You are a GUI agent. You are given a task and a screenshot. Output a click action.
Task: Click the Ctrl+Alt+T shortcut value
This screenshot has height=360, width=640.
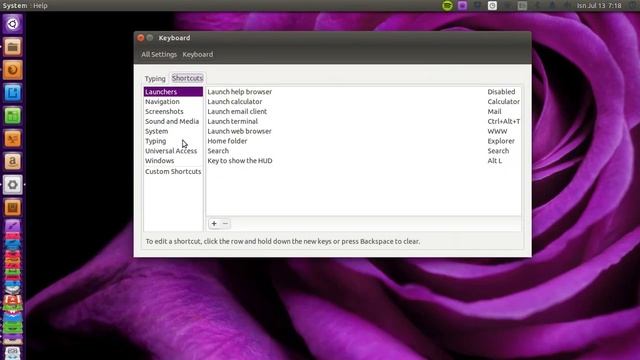click(504, 121)
